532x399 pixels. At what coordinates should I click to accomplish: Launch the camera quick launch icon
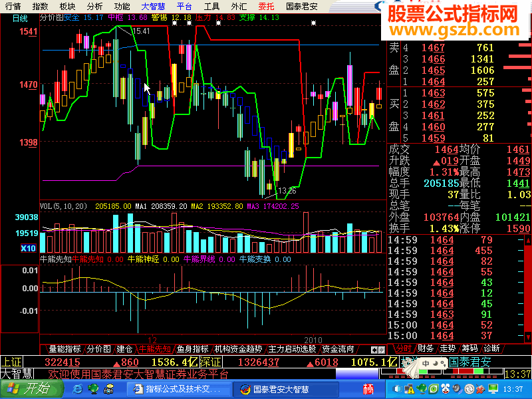pos(108,389)
